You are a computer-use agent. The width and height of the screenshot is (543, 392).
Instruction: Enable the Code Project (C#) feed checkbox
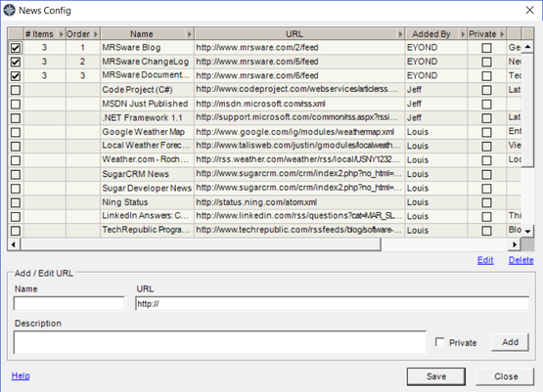pos(16,90)
